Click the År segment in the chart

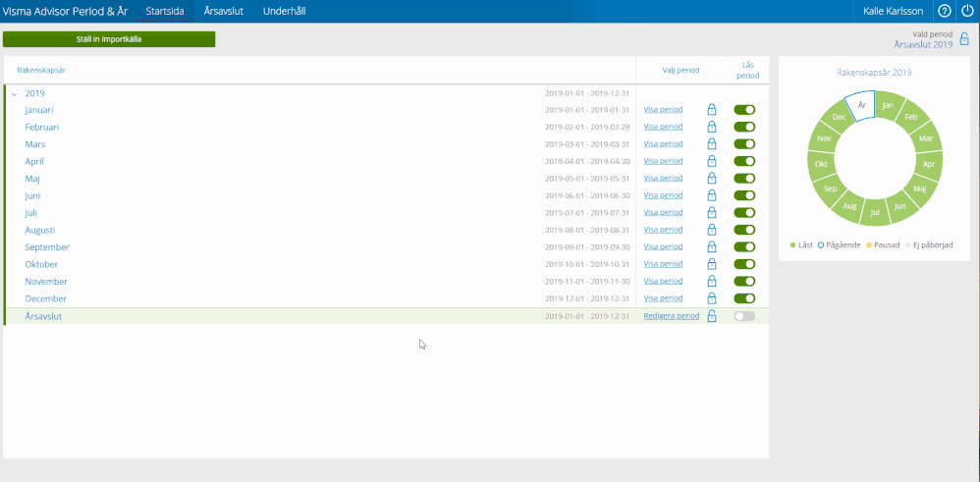(x=861, y=105)
